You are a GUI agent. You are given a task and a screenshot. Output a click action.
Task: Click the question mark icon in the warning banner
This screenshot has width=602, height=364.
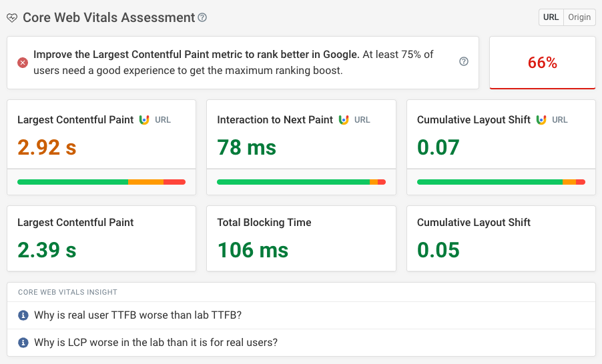point(464,61)
